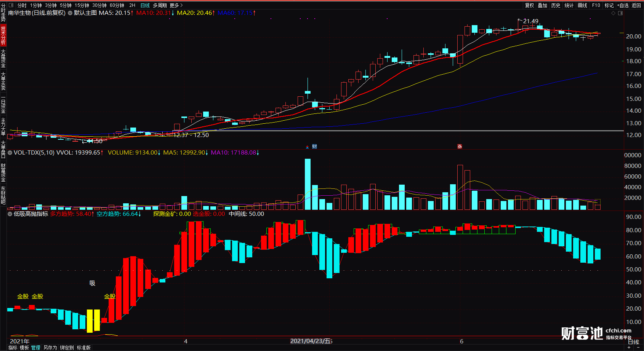Click 指标 at bottom bar
The width and height of the screenshot is (644, 351).
coord(13,348)
